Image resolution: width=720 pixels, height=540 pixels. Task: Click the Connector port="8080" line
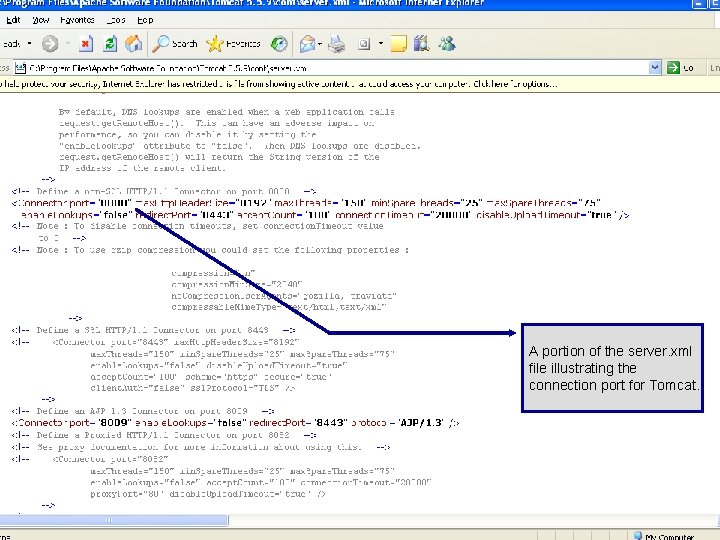pyautogui.click(x=306, y=203)
